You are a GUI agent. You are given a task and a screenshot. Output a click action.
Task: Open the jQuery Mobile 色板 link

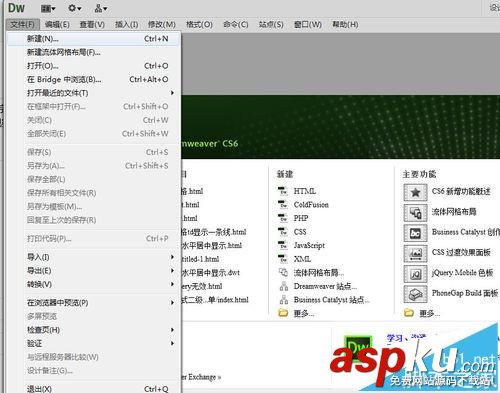click(462, 273)
